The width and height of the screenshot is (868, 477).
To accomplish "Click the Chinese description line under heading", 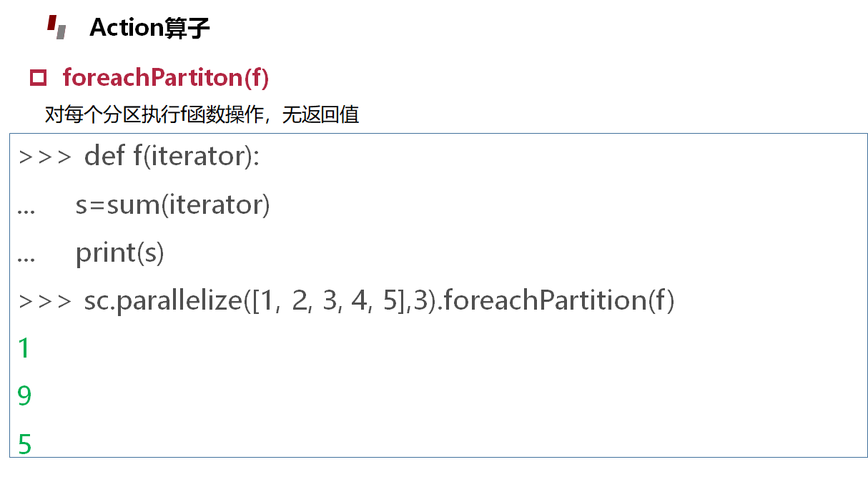I will pos(201,114).
